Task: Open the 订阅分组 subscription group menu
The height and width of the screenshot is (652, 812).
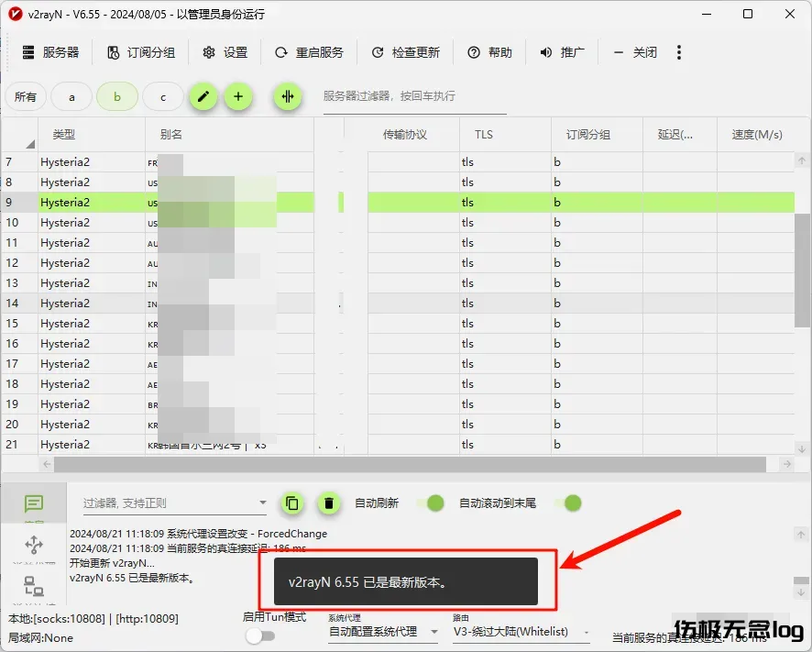Action: (141, 52)
